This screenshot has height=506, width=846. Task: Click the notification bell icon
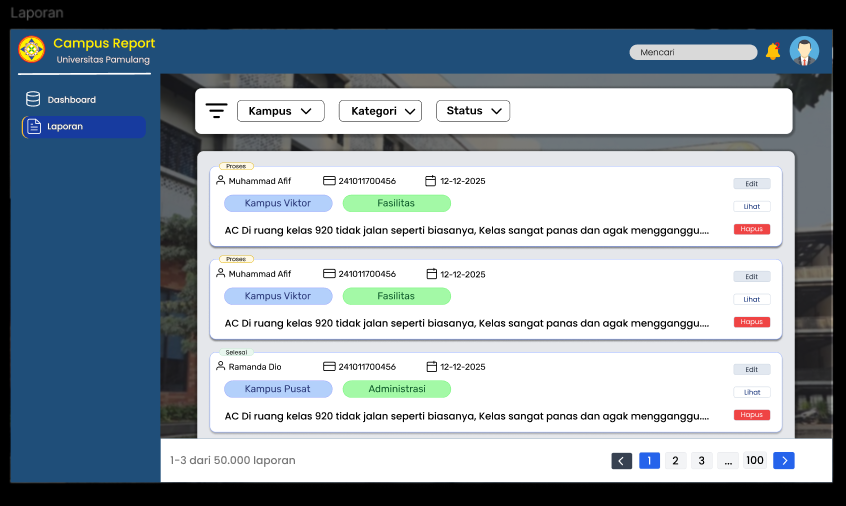(x=772, y=52)
